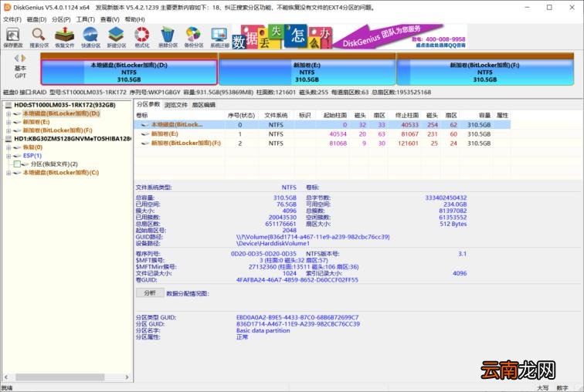Open the 工具(T) menu
584x392 pixels.
(85, 19)
